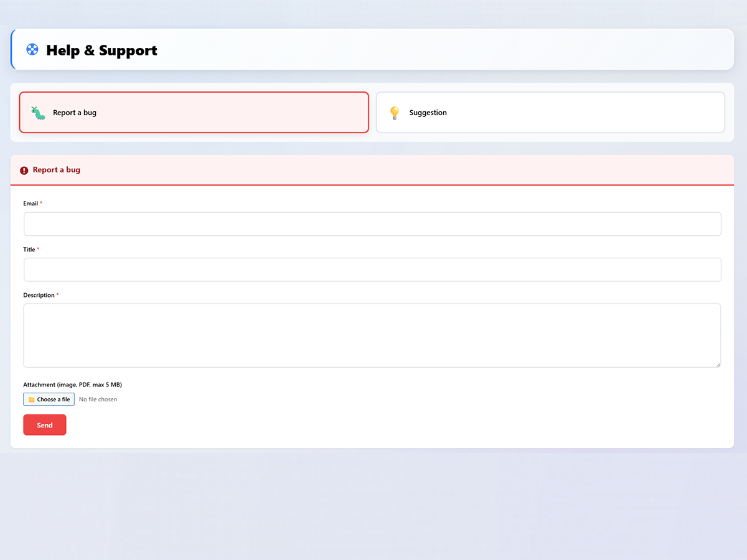Click the Description field label
747x560 pixels.
[39, 294]
